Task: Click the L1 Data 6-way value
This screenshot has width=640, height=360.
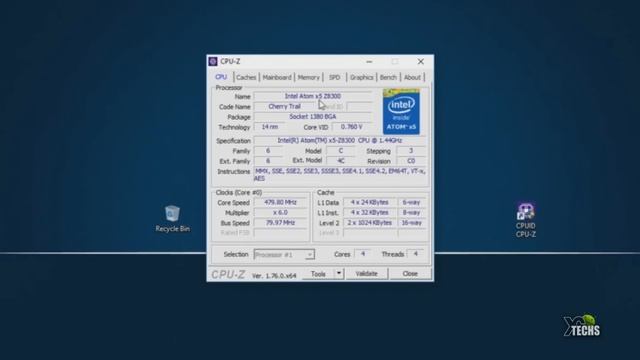Action: [411, 202]
